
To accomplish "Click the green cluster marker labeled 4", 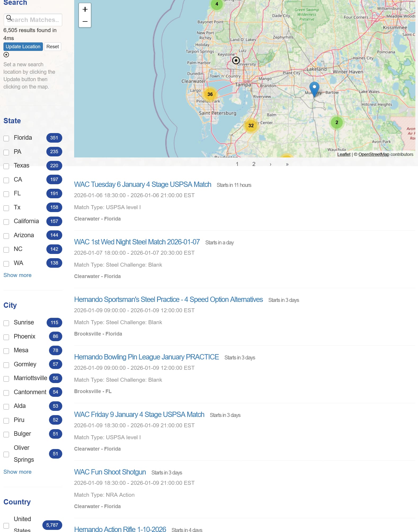I will 217,4.
